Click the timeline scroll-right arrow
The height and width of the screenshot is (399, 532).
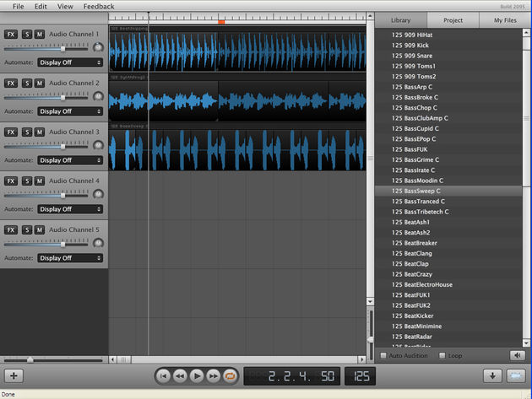[361, 359]
